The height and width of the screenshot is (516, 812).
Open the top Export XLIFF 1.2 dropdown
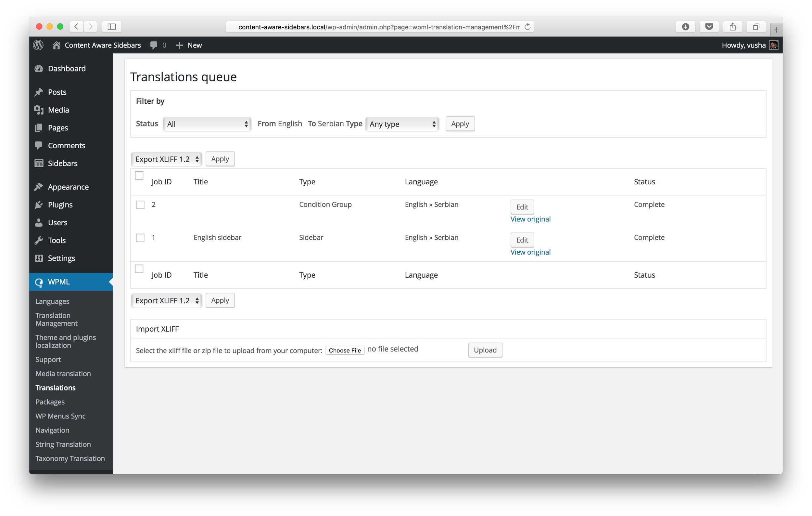(167, 159)
